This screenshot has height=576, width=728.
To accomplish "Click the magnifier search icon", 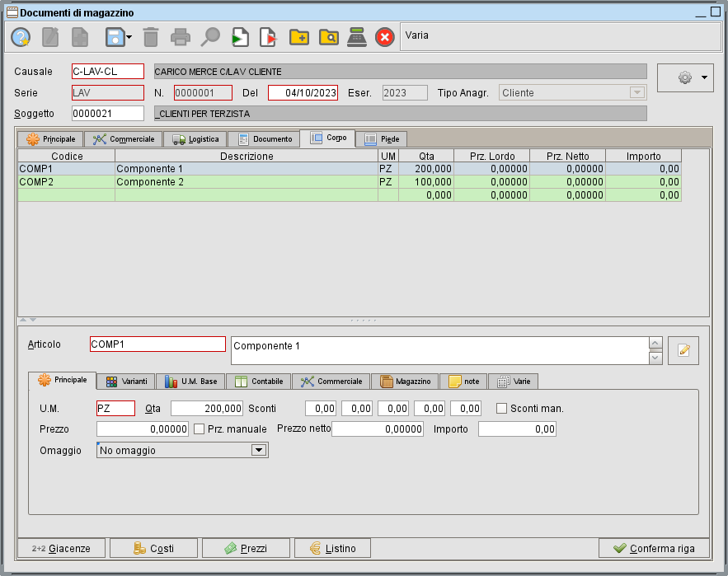I will [x=211, y=37].
